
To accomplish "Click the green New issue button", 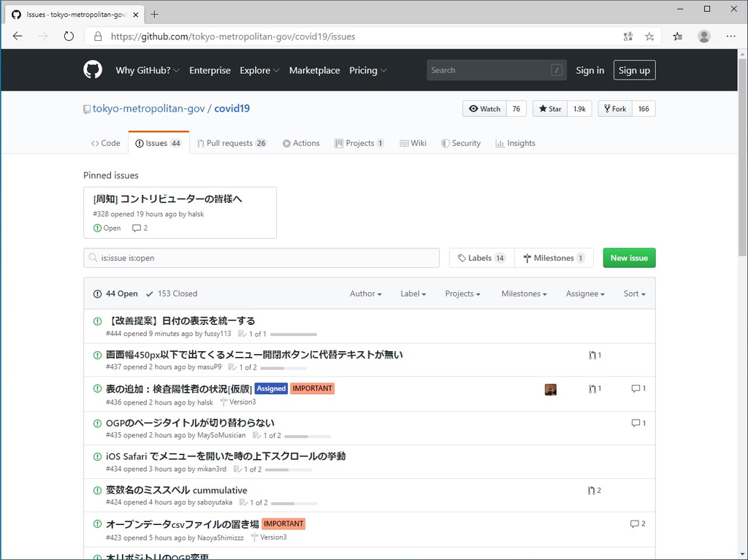I will click(x=629, y=258).
